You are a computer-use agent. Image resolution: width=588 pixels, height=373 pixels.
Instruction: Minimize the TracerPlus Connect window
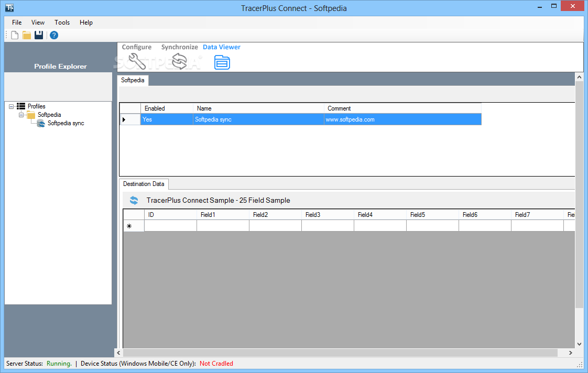[x=540, y=6]
